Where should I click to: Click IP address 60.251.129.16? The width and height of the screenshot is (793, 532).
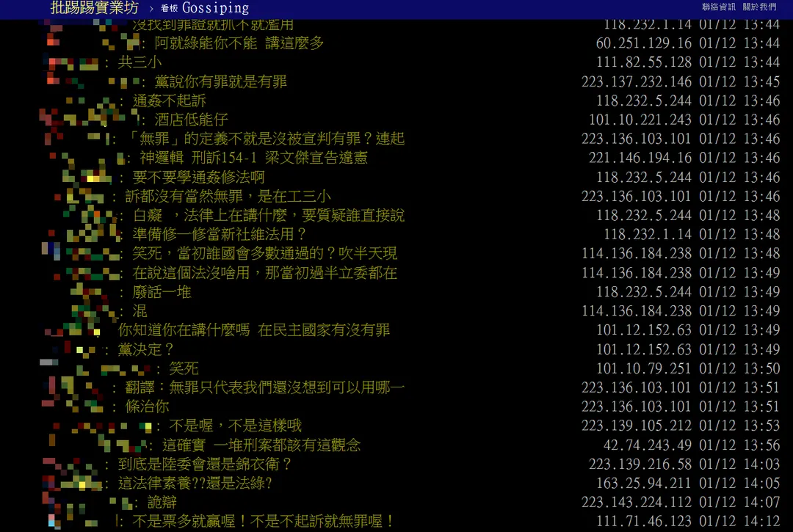click(644, 43)
